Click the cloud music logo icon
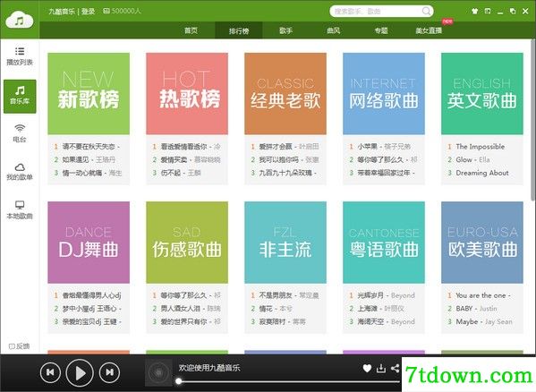The height and width of the screenshot is (392, 536). (x=20, y=21)
